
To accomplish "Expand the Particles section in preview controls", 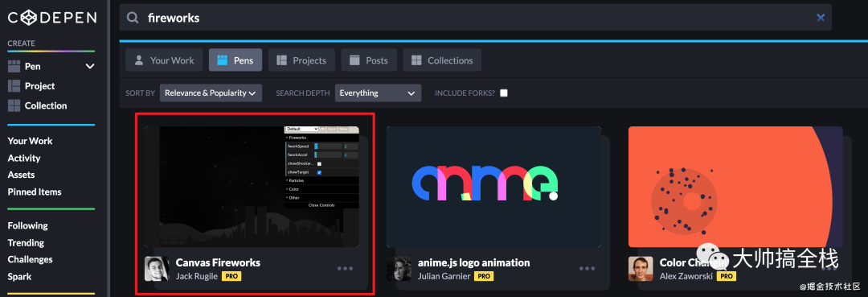I will [x=321, y=180].
